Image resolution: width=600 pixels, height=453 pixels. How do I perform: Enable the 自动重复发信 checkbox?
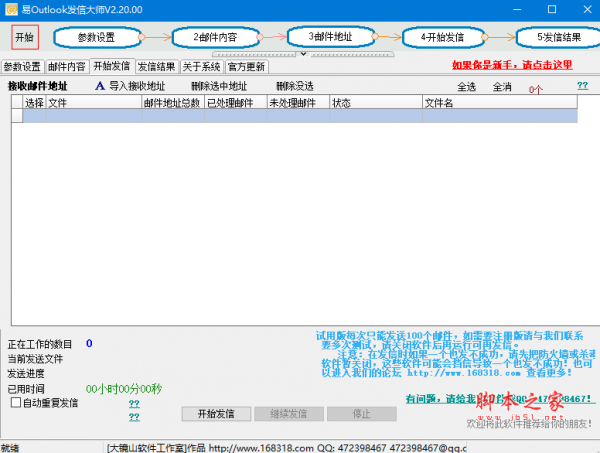15,402
